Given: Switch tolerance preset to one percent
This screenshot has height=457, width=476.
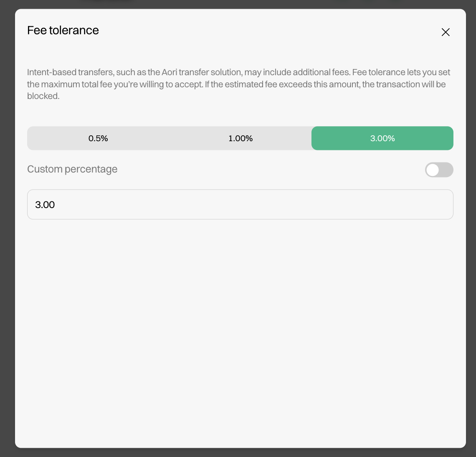Looking at the screenshot, I should tap(241, 138).
